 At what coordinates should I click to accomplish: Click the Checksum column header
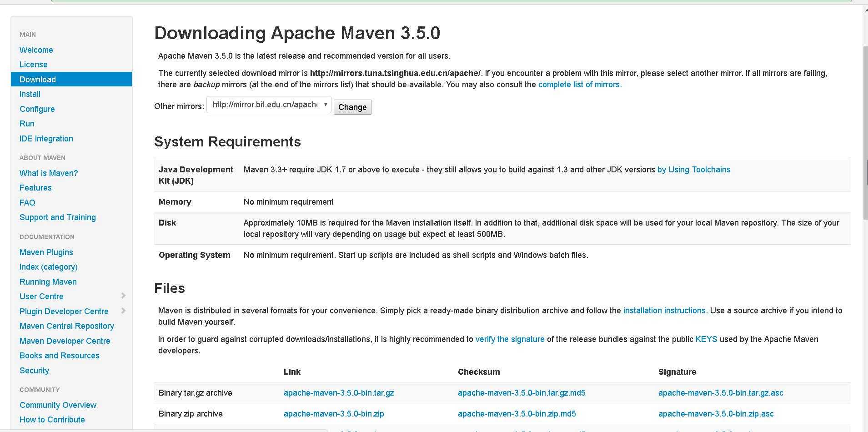pos(479,372)
